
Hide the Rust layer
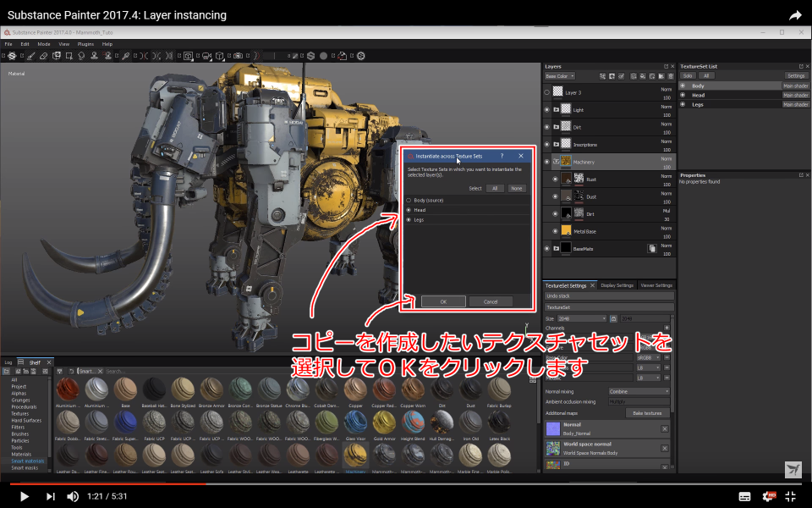click(x=555, y=179)
